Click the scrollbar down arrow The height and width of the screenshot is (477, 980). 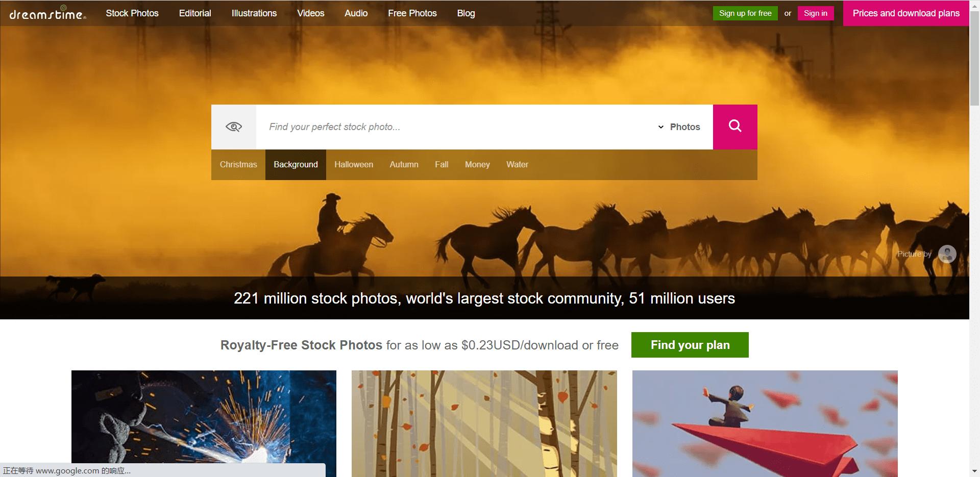tap(974, 471)
